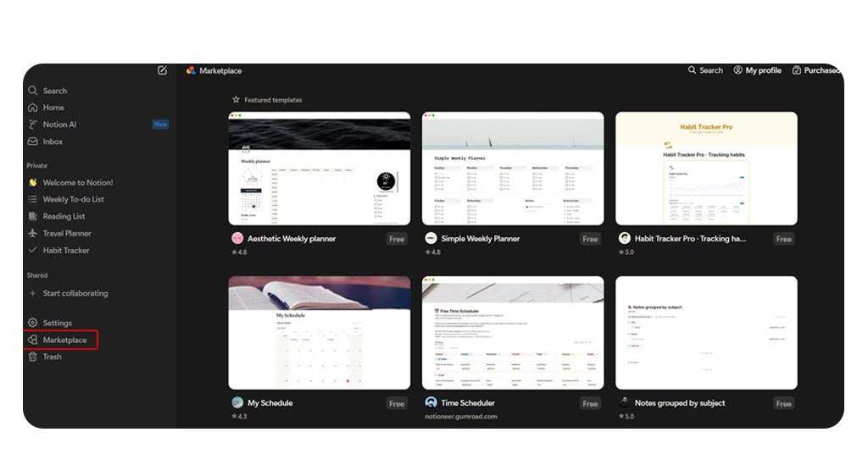Go to Home in sidebar
Image resolution: width=868 pixels, height=454 pixels.
[53, 108]
